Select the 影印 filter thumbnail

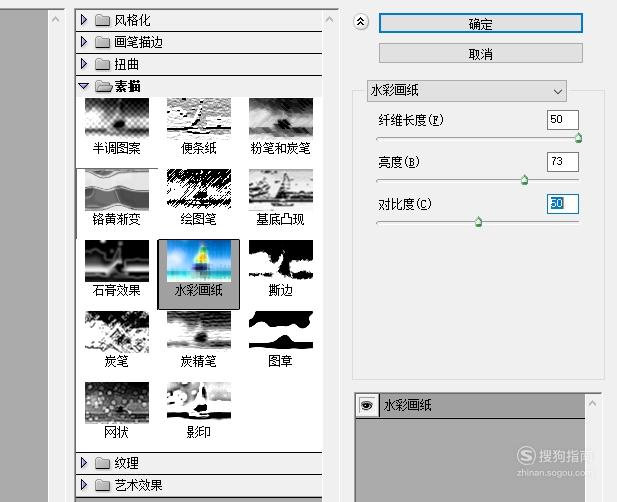[199, 401]
